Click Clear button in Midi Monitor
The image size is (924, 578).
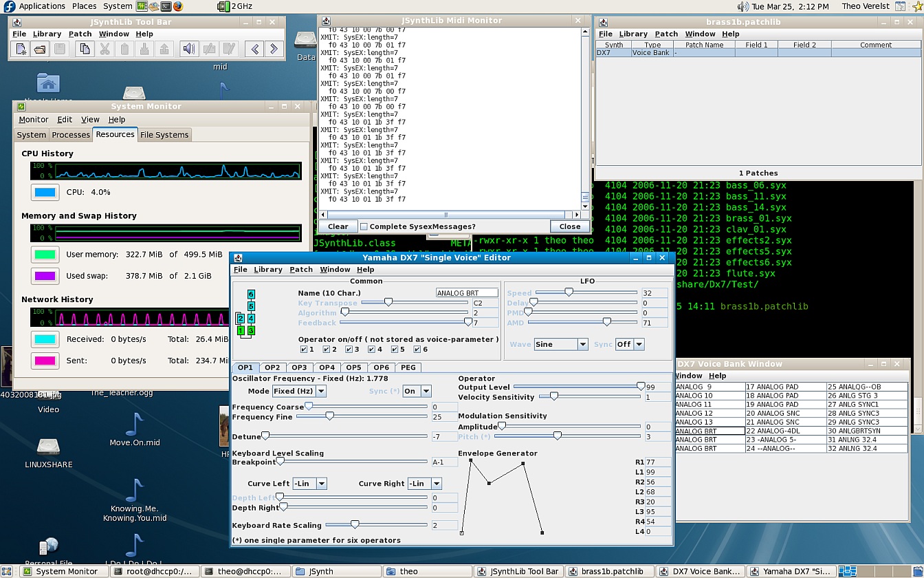click(x=338, y=226)
